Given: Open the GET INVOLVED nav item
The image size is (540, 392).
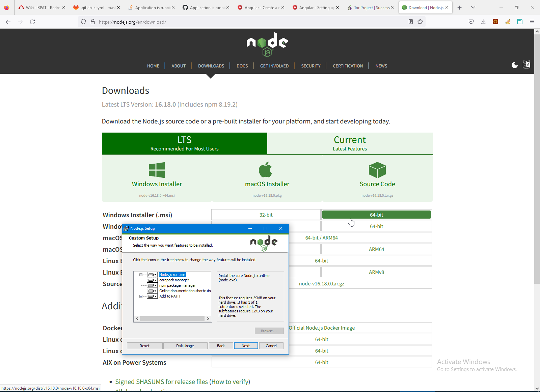Looking at the screenshot, I should coord(274,66).
